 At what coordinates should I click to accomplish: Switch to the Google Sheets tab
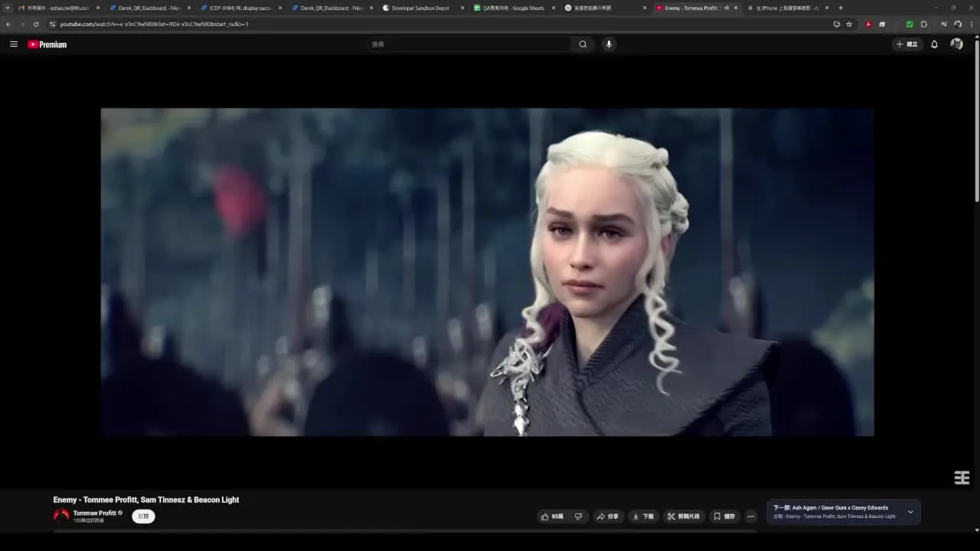pos(514,8)
